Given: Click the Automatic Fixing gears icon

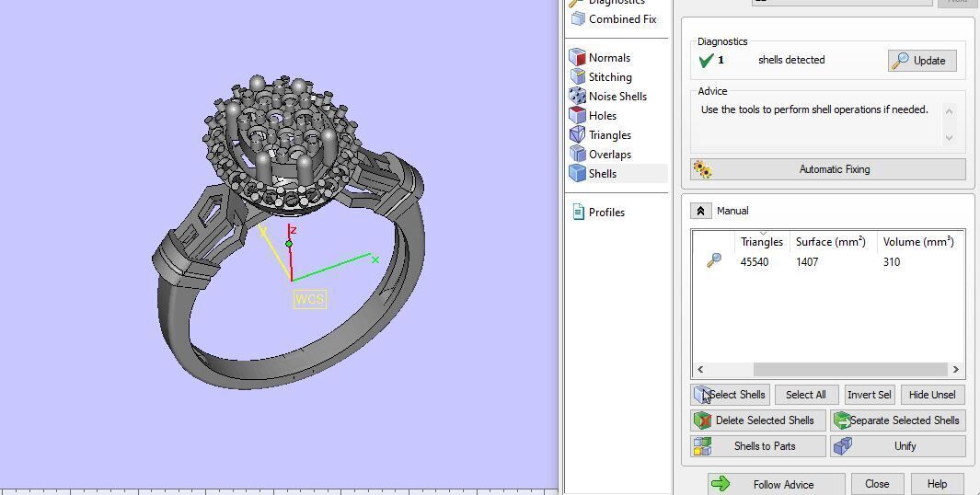Looking at the screenshot, I should (702, 169).
